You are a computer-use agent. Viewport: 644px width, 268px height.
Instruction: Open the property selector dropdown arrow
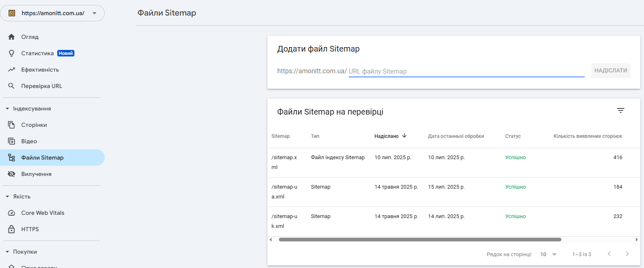[94, 13]
